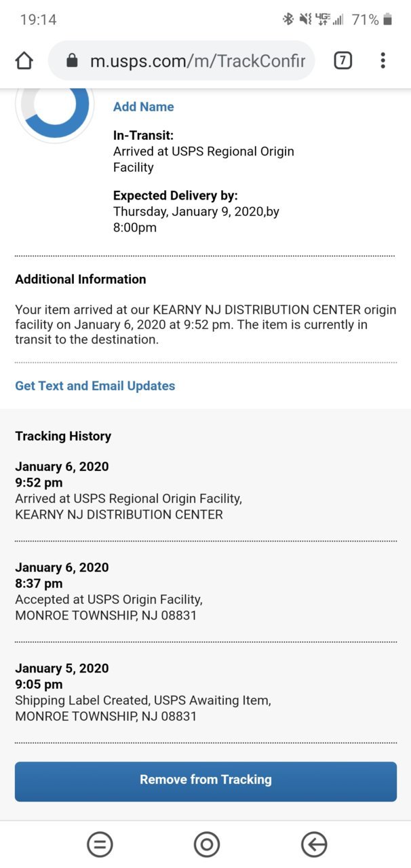This screenshot has width=411, height=868.
Task: Tap the Add Name link
Action: (x=143, y=107)
